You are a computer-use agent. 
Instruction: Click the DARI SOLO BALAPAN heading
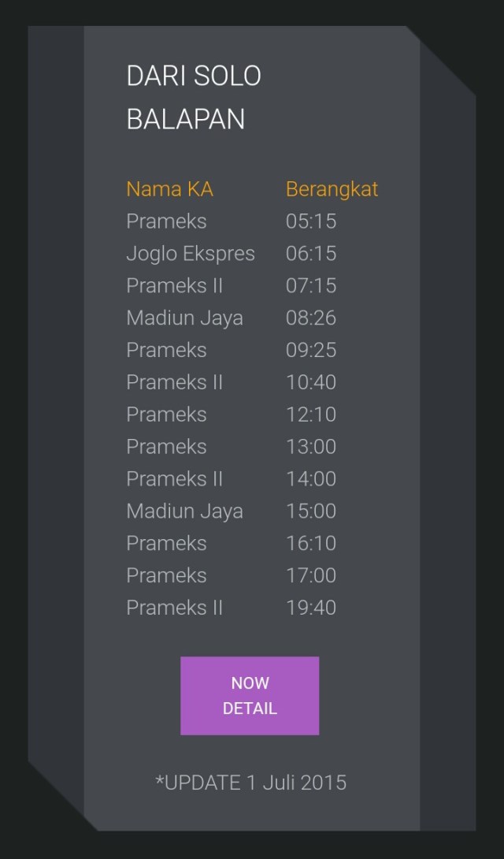[194, 98]
